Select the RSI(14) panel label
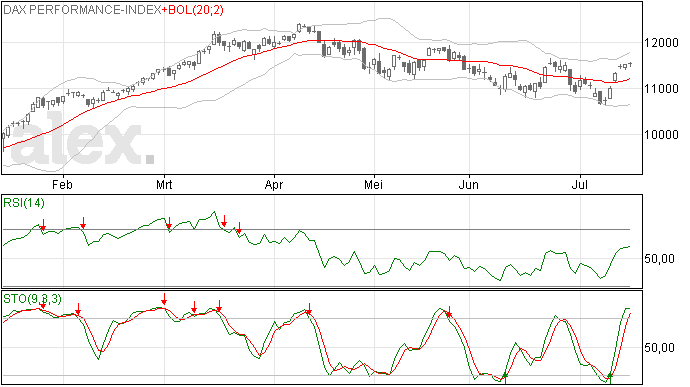Screen dimensions: 690x387 24,203
